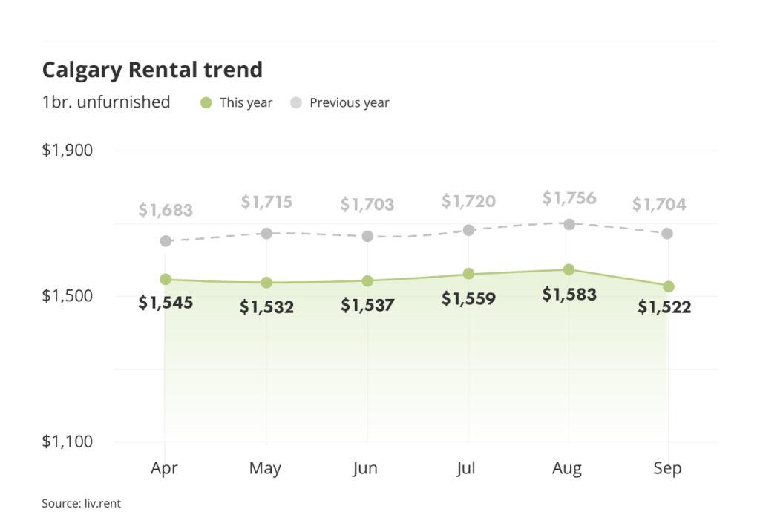The height and width of the screenshot is (532, 760).
Task: Click the $1,583 value label
Action: 569,295
